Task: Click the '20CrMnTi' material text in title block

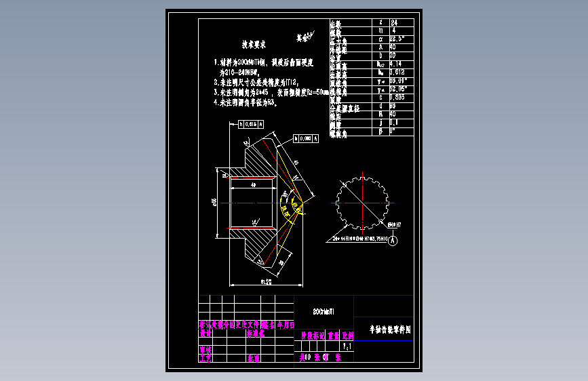Action: pos(324,312)
